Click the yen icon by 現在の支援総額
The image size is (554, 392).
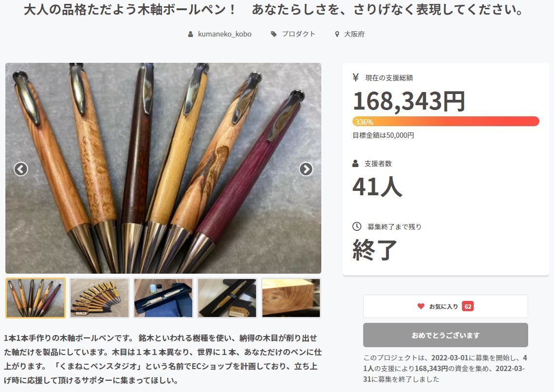356,77
